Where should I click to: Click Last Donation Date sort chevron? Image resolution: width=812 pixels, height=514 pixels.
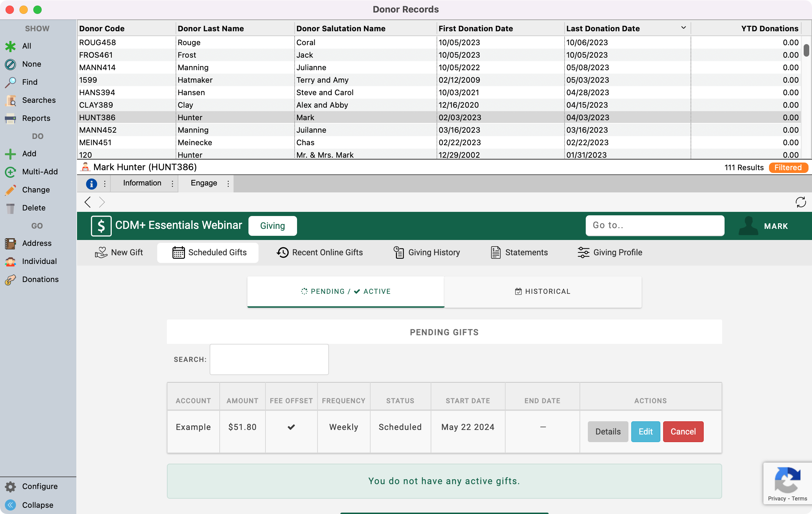(683, 28)
